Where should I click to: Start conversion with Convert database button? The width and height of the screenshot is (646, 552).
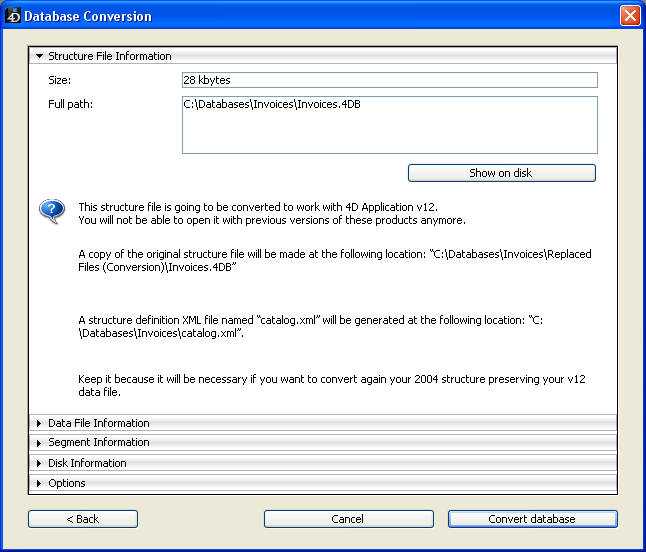tap(532, 519)
